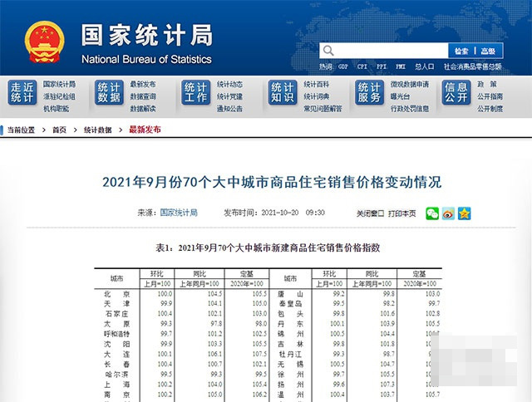Select the CPI hot word link
The height and width of the screenshot is (402, 532).
click(362, 66)
